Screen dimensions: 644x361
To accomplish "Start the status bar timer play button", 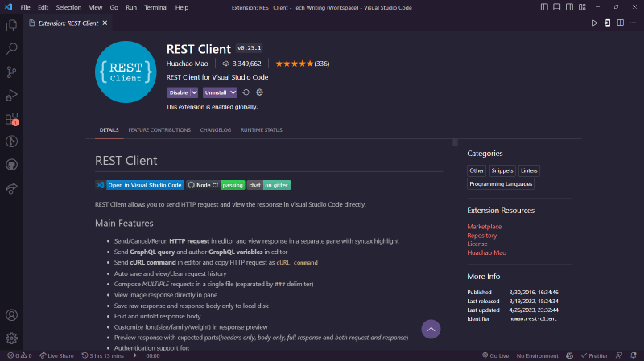I will (134, 355).
